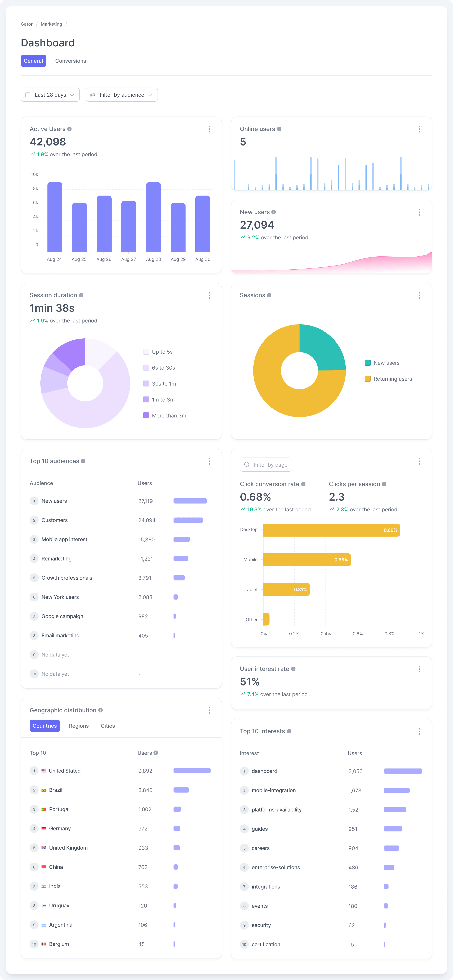Click Filter by page search field
The image size is (453, 980).
[266, 465]
